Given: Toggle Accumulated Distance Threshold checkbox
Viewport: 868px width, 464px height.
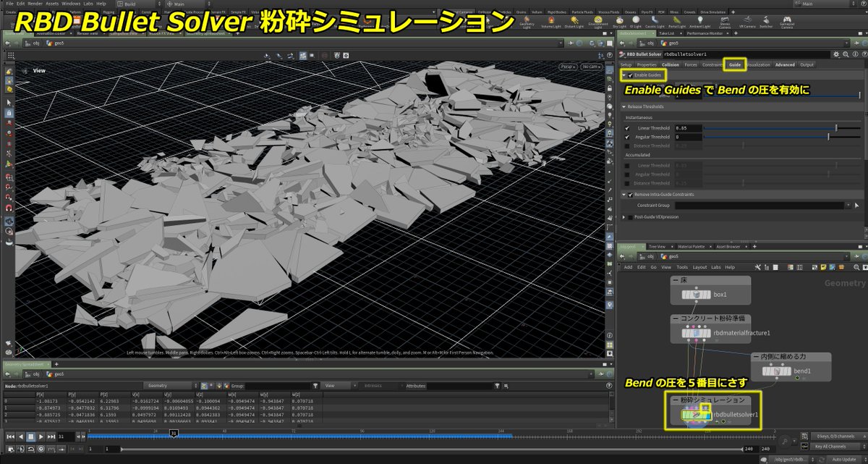Looking at the screenshot, I should pos(627,183).
